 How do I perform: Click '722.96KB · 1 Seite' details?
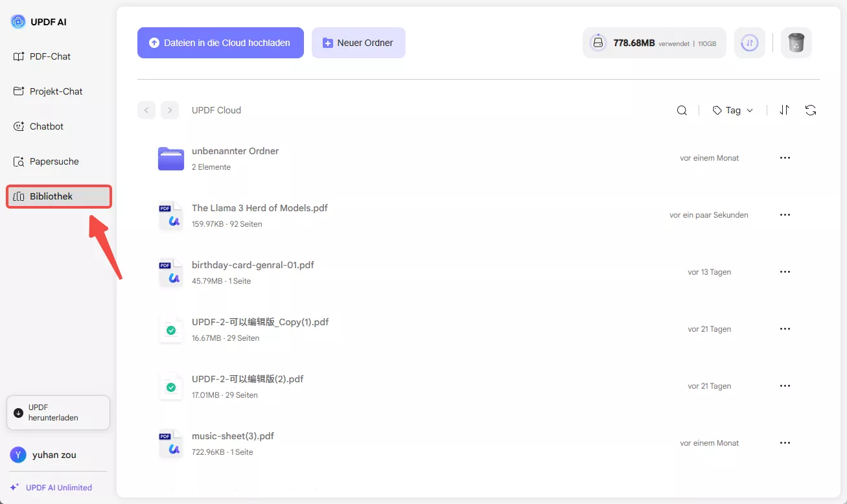[x=222, y=452]
